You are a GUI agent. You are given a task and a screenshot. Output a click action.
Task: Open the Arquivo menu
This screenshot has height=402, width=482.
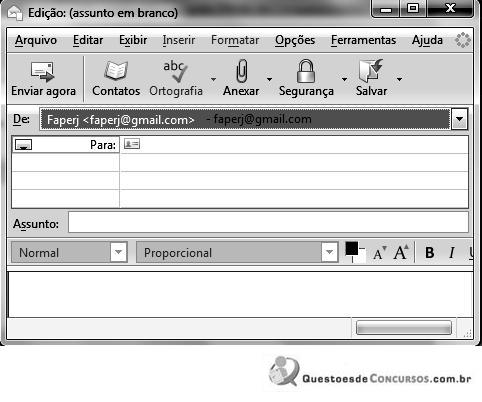36,40
